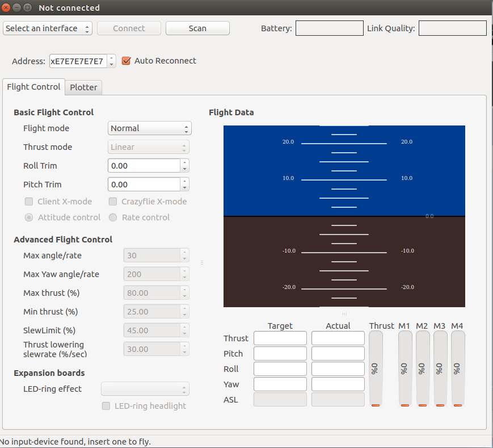Image resolution: width=493 pixels, height=448 pixels.
Task: Click the M1 motor bar
Action: (x=404, y=369)
